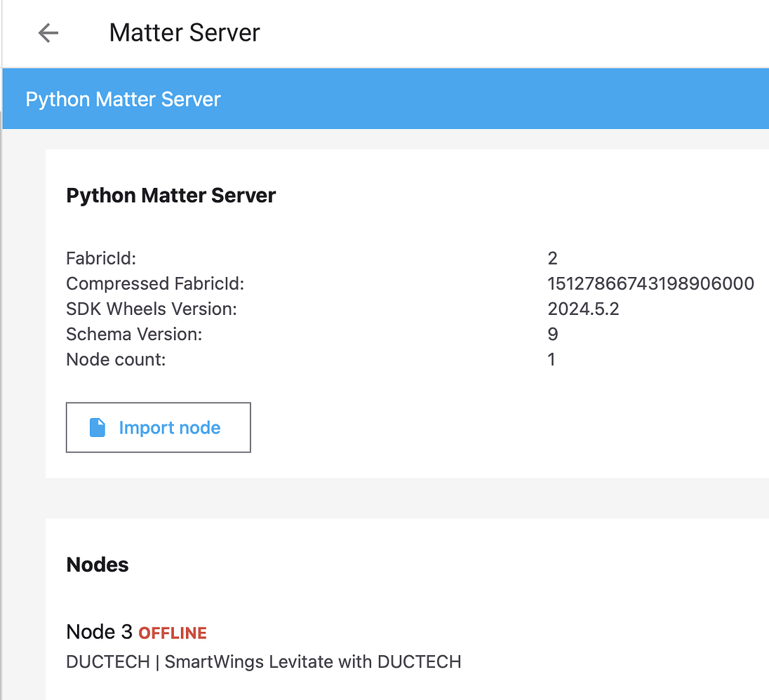Screen dimensions: 769x700
Task: Click the 2024.5.2 version value
Action: pos(583,309)
